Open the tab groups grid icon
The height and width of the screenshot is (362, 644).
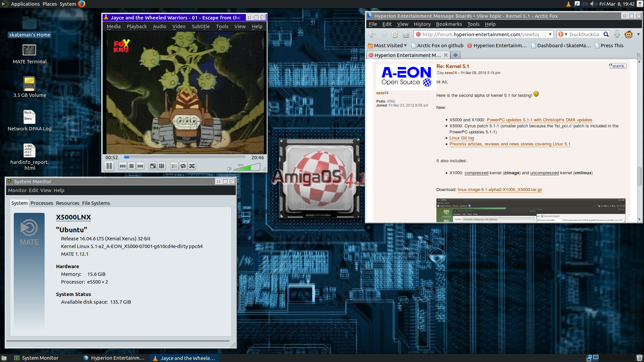click(x=638, y=55)
